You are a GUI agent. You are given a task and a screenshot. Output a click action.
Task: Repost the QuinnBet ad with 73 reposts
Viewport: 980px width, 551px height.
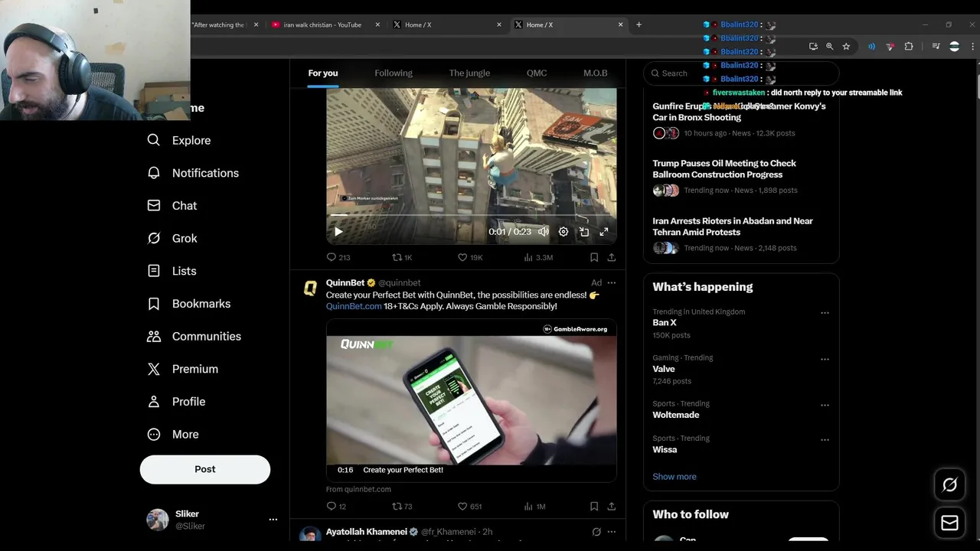pyautogui.click(x=402, y=507)
